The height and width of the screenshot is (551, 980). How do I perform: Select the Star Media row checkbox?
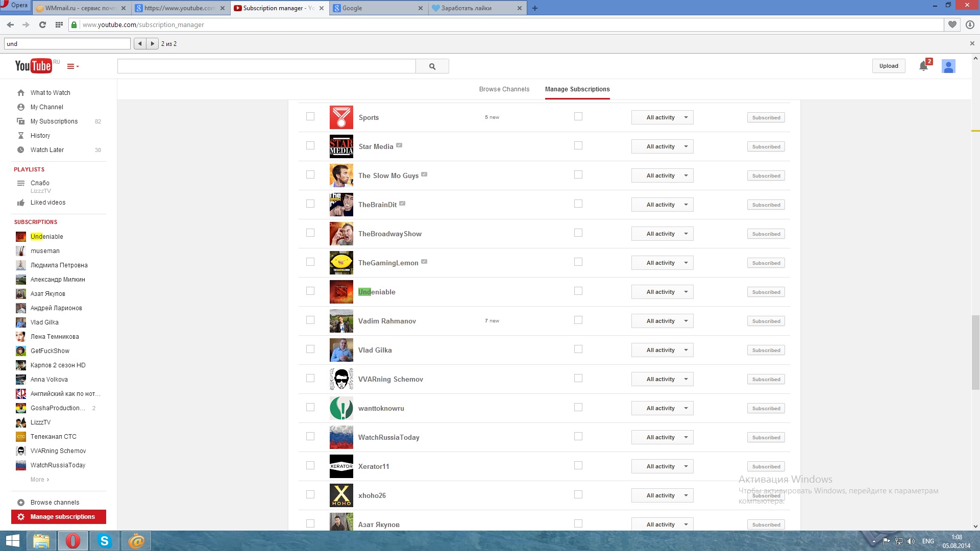pos(310,145)
